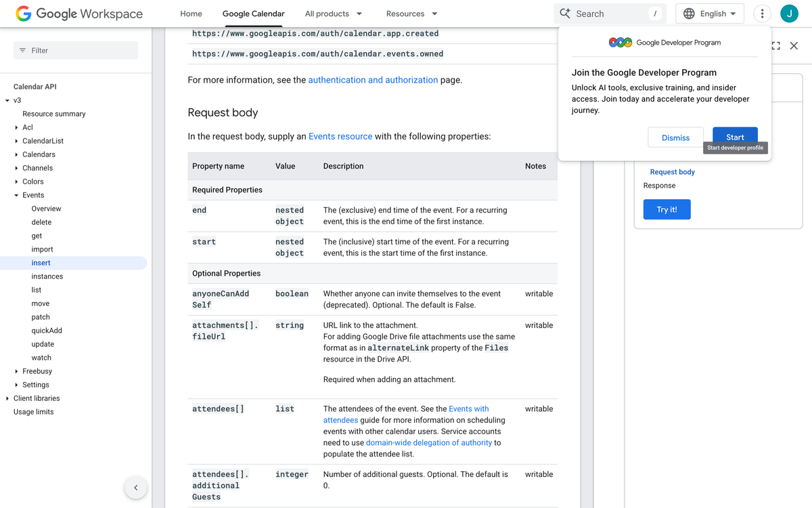The height and width of the screenshot is (508, 812).
Task: Open the J account avatar
Action: (x=789, y=14)
